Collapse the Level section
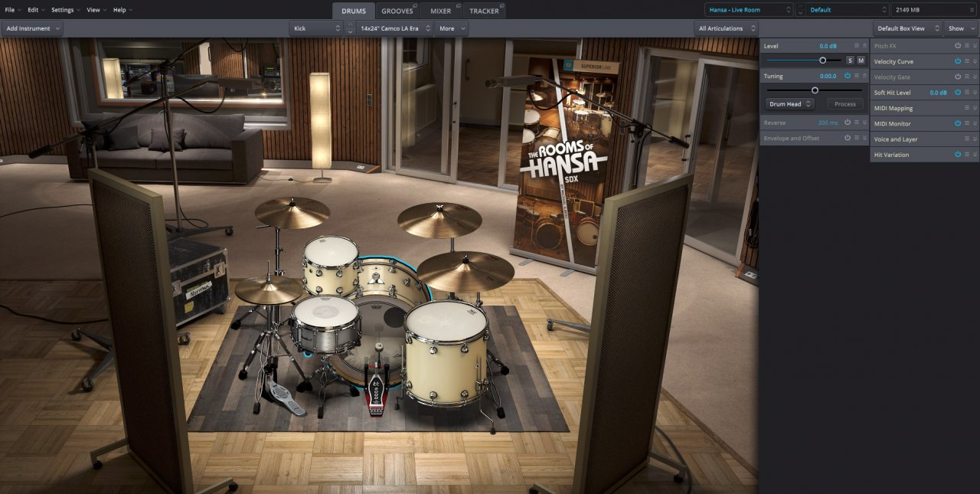This screenshot has height=494, width=980. click(x=865, y=46)
